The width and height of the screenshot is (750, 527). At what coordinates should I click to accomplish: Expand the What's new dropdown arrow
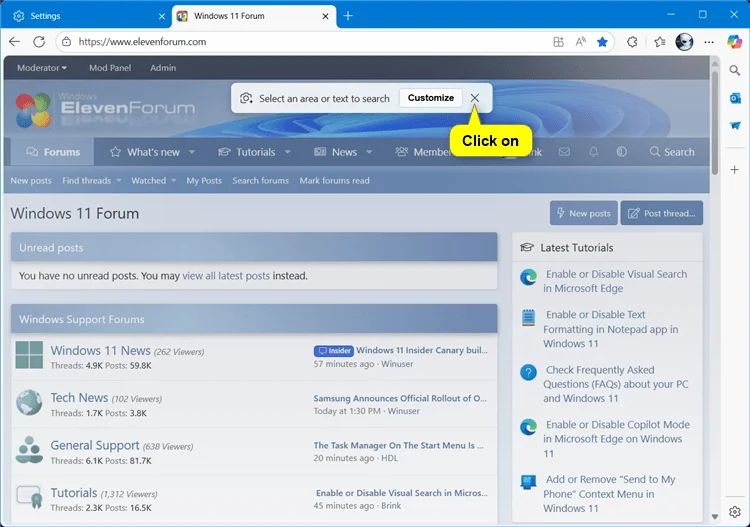tap(192, 152)
